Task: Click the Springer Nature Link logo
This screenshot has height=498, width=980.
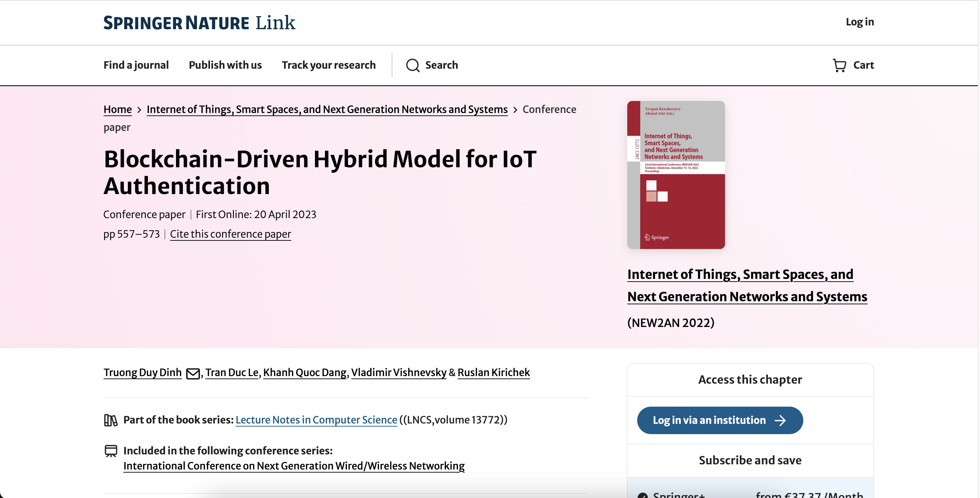Action: 199,23
